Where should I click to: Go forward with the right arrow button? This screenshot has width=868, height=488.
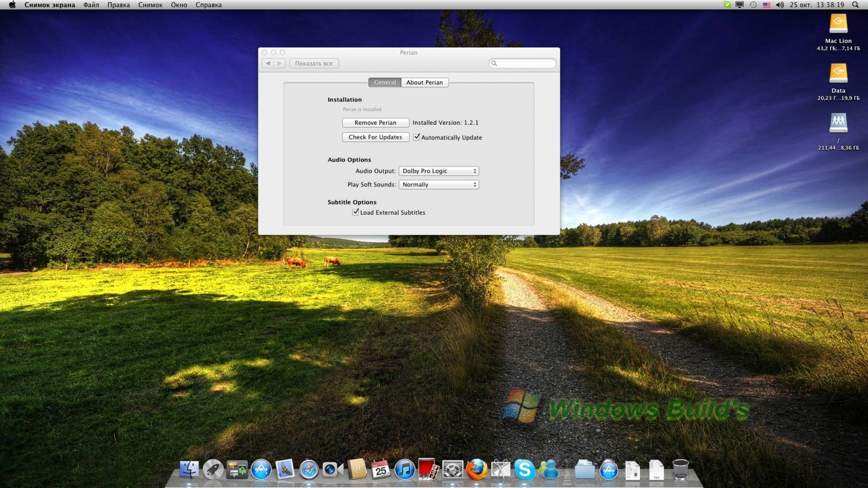(279, 63)
